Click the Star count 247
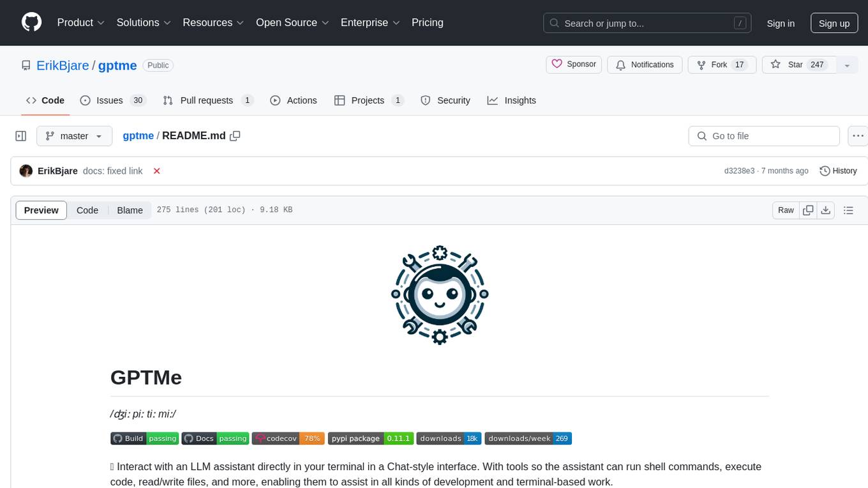 click(818, 65)
